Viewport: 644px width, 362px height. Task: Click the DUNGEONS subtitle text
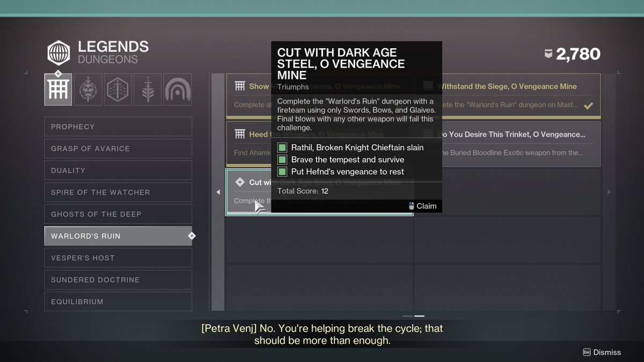108,60
